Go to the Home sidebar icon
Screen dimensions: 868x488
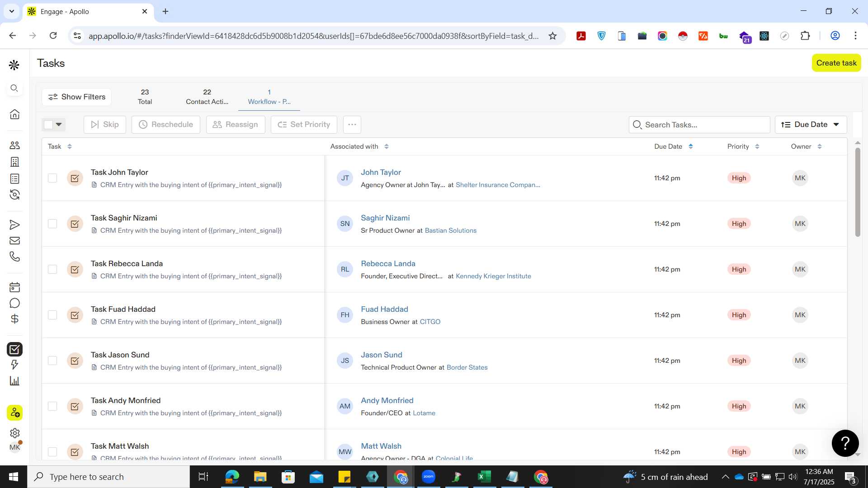pyautogui.click(x=14, y=114)
